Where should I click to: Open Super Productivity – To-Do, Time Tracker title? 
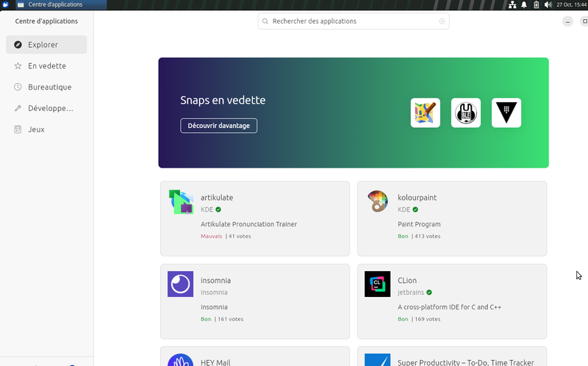click(x=466, y=362)
